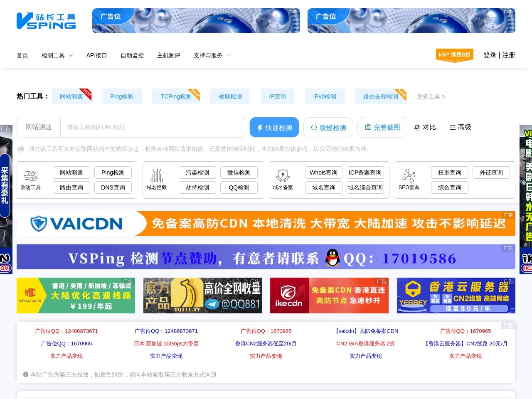
Task: Click the speed test tools category icon
Action: pos(31,176)
